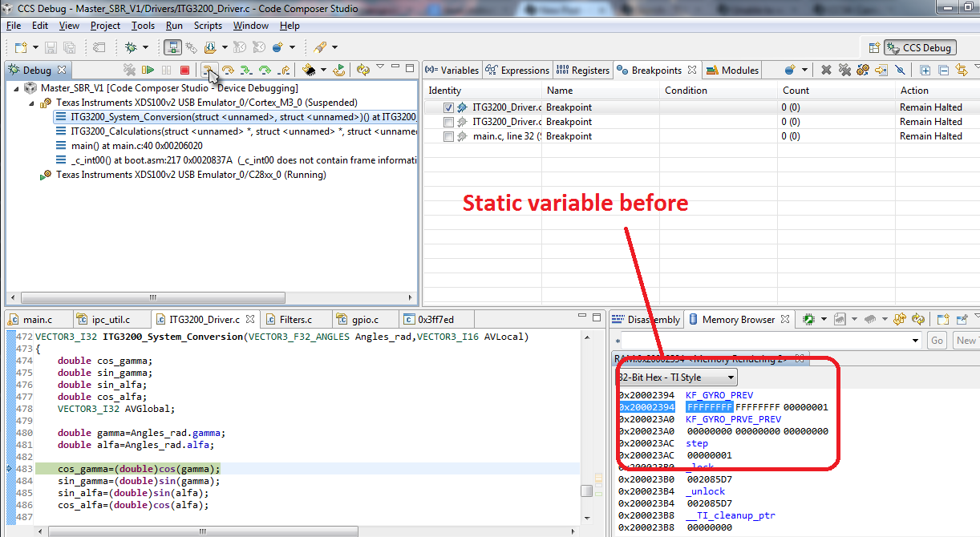Viewport: 980px width, 537px height.
Task: Click the Go button in Memory Browser
Action: [x=937, y=340]
